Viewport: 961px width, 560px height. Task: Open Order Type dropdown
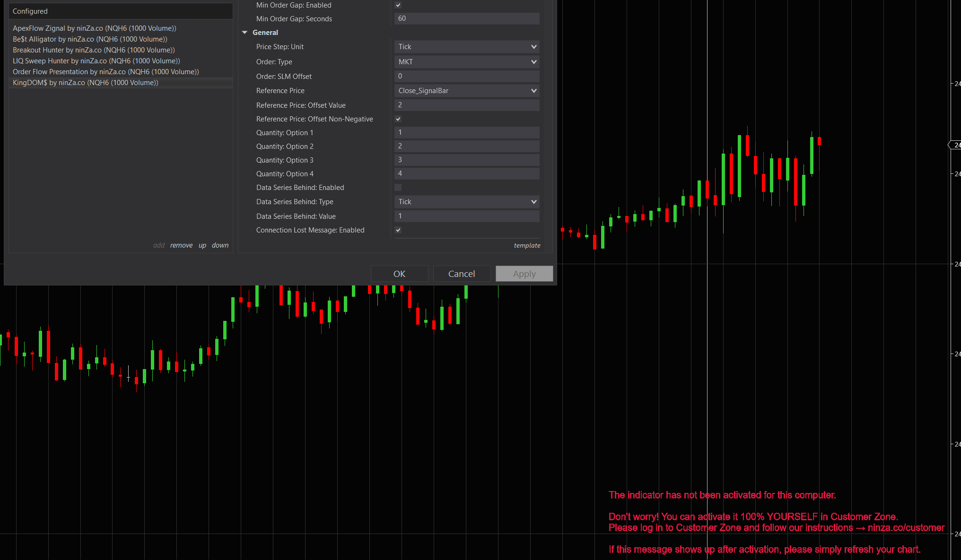[x=466, y=62]
